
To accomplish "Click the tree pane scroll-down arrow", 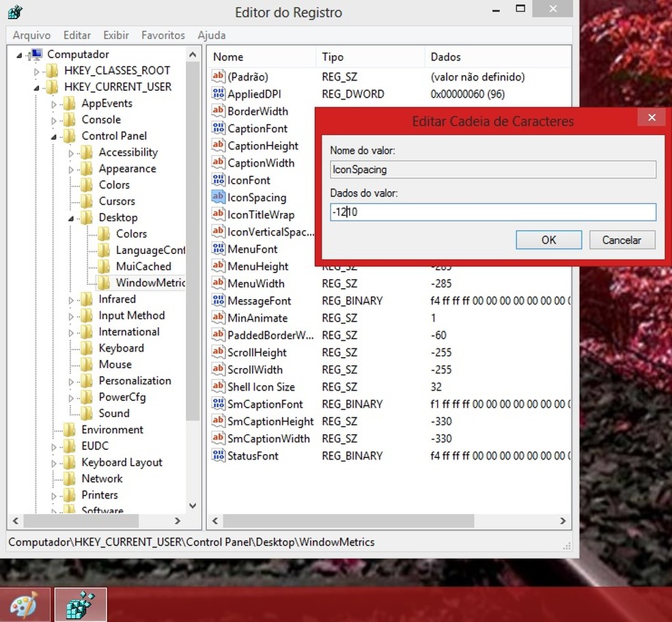I will point(193,506).
